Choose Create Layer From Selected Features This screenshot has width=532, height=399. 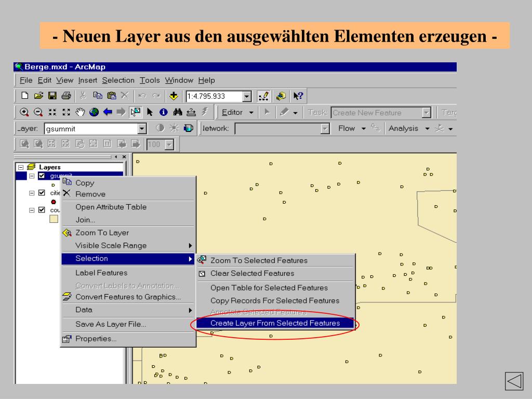[275, 323]
